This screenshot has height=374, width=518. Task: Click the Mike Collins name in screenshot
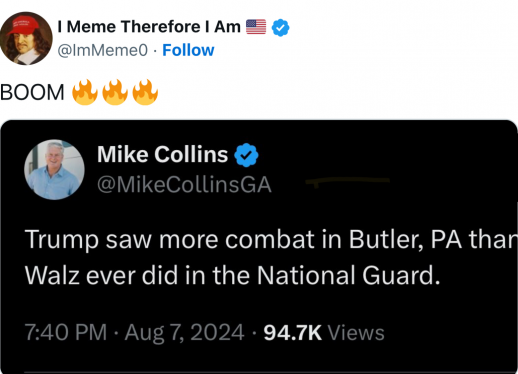(x=162, y=154)
